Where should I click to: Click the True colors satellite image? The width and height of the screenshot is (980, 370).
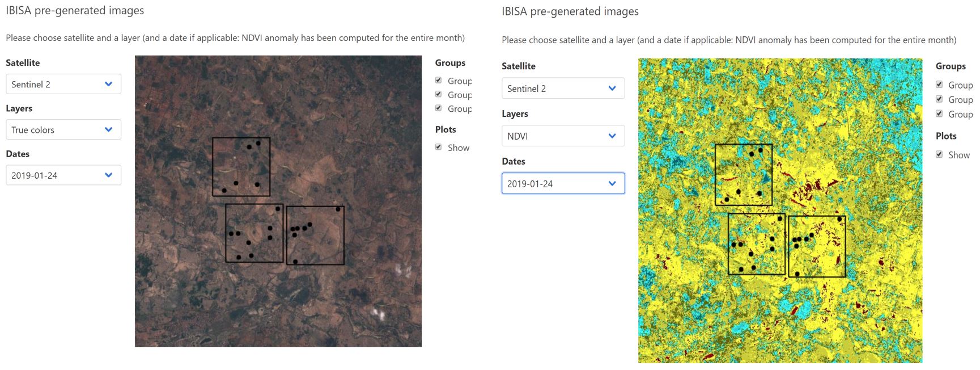click(x=278, y=201)
